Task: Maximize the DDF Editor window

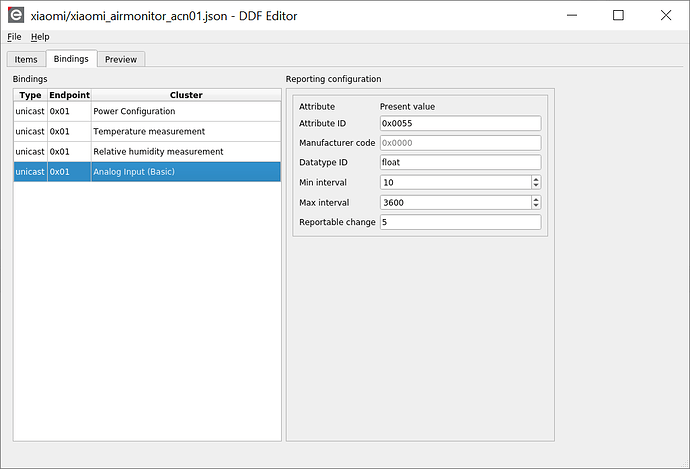Action: [618, 15]
